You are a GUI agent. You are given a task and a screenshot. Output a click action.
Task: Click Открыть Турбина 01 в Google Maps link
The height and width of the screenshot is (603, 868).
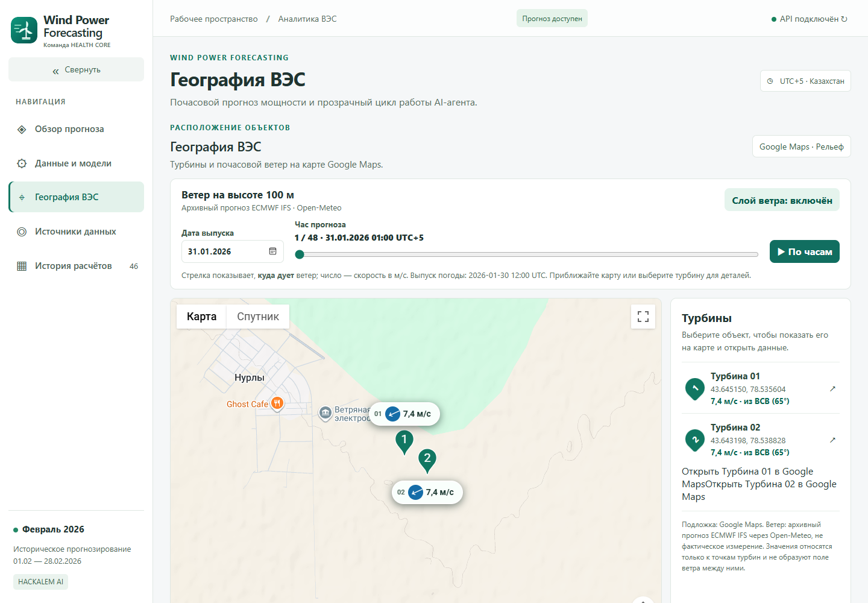pos(747,478)
